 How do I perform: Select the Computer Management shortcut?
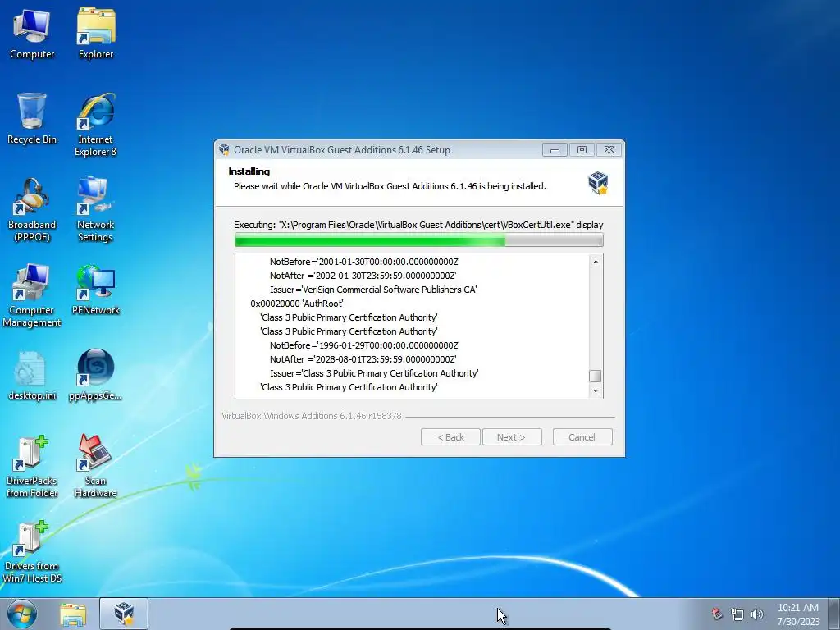coord(32,295)
